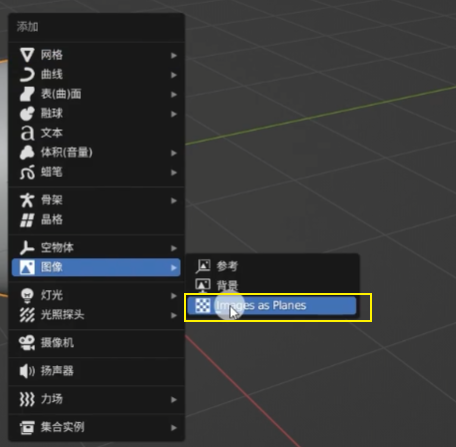Expand the 骨架 submenu arrow
Viewport: 456px width, 447px height.
174,201
